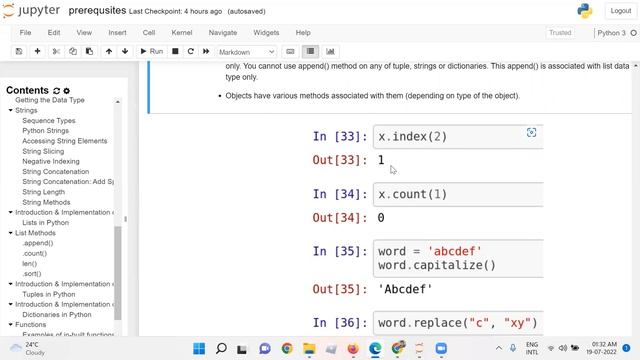Screen dimensions: 640x360
Task: Go to Getting the Data Type
Action: 50,100
